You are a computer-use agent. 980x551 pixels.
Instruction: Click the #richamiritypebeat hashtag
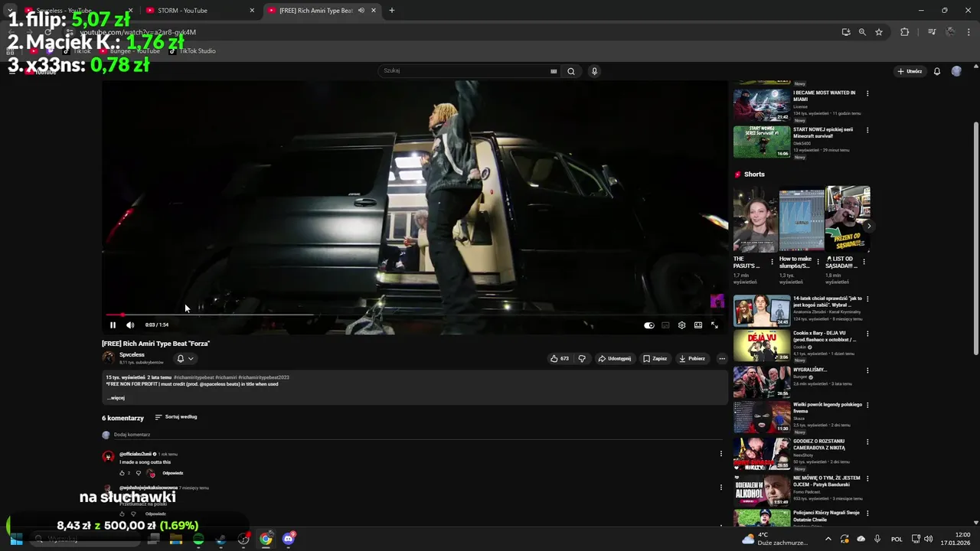point(194,377)
